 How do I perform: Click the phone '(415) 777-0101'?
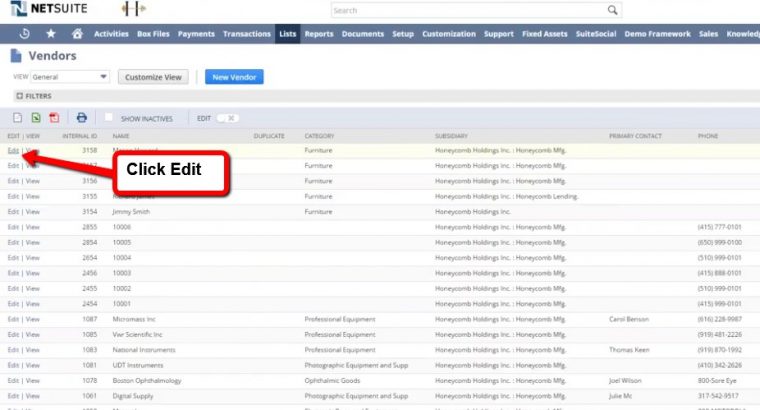(x=719, y=227)
